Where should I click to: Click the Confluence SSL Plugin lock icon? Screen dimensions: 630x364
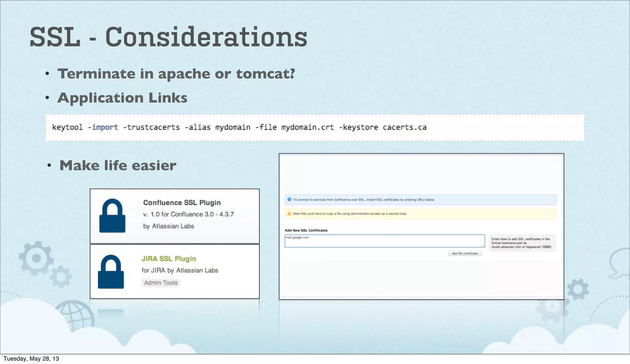coord(112,216)
